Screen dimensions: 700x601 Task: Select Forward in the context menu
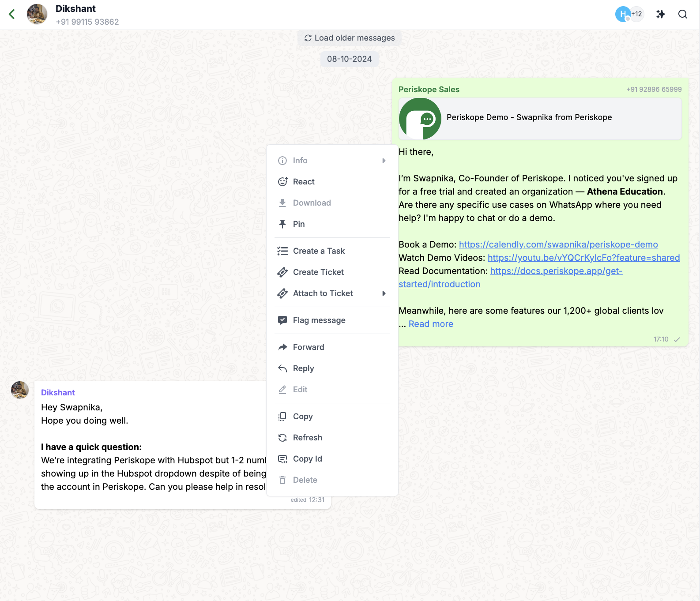tap(332, 347)
